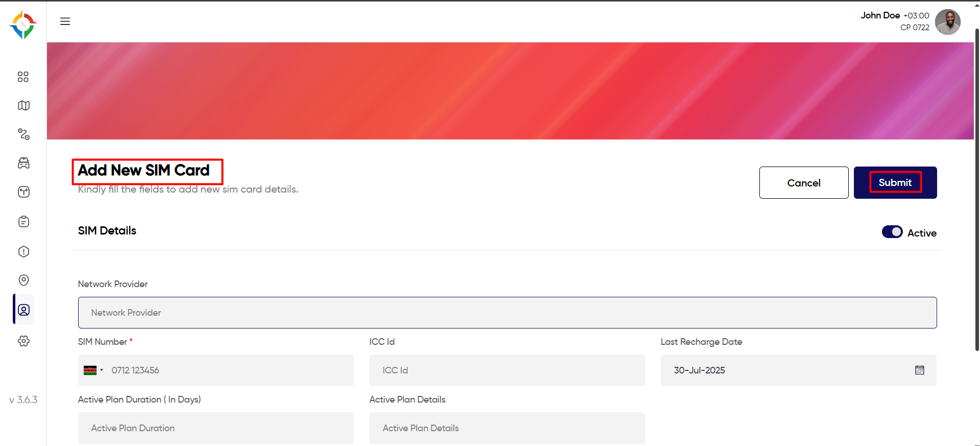Image resolution: width=980 pixels, height=446 pixels.
Task: Open the route tracking icon in the sidebar
Action: coord(23,134)
